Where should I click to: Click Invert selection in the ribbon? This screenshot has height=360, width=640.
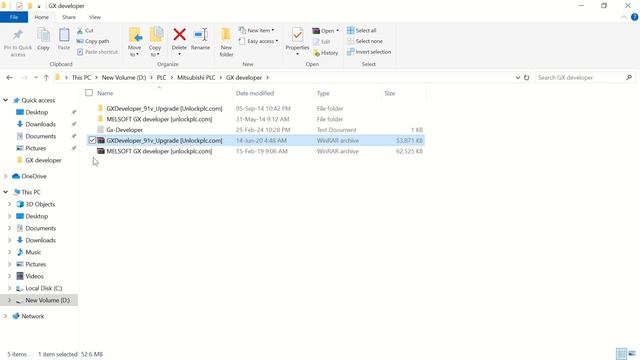(x=369, y=52)
